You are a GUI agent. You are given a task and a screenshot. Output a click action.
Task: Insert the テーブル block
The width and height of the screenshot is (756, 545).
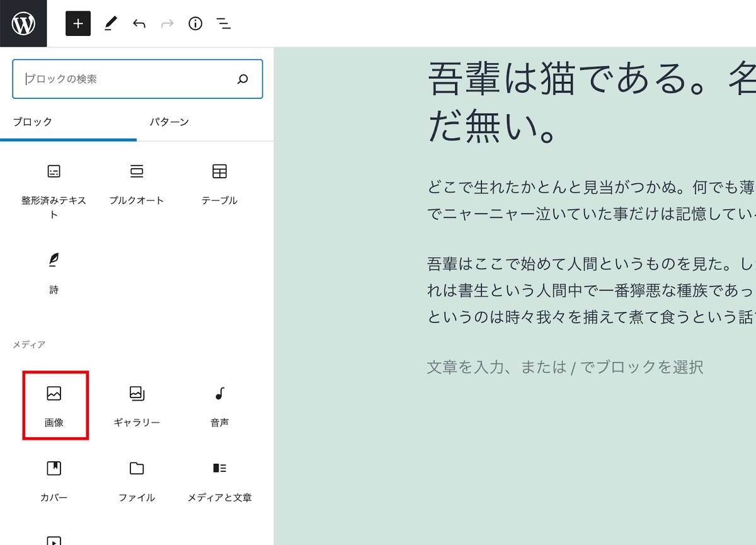click(x=219, y=184)
